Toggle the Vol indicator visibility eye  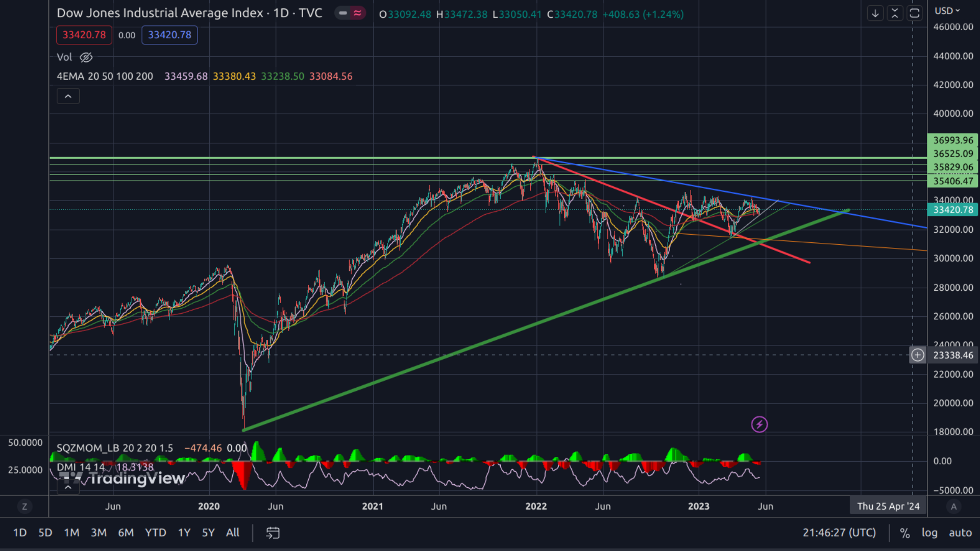coord(86,57)
